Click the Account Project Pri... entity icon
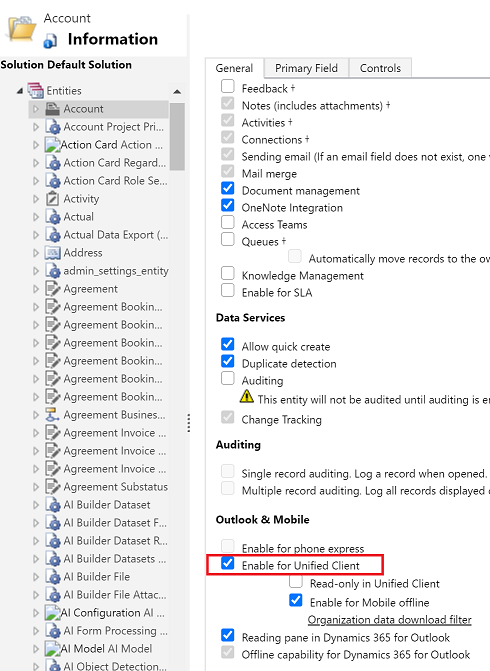This screenshot has height=671, width=490. pos(53,127)
